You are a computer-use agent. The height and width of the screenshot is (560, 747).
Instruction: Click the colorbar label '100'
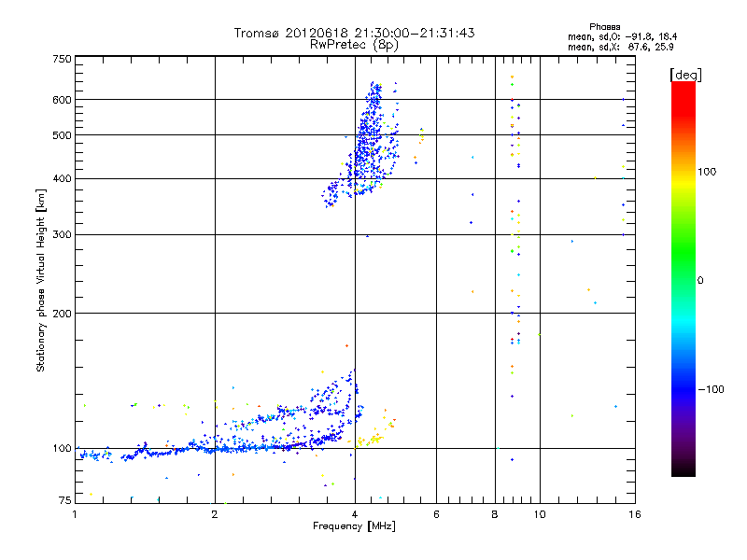[x=707, y=172]
